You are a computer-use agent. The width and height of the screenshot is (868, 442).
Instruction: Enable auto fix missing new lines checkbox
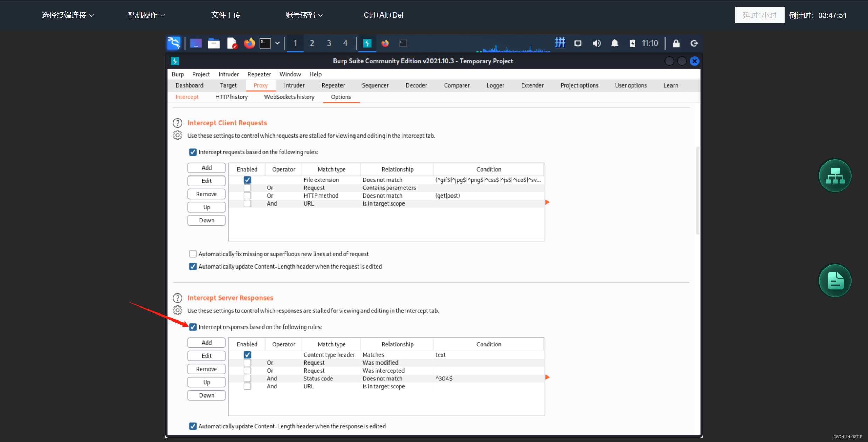[x=193, y=254]
